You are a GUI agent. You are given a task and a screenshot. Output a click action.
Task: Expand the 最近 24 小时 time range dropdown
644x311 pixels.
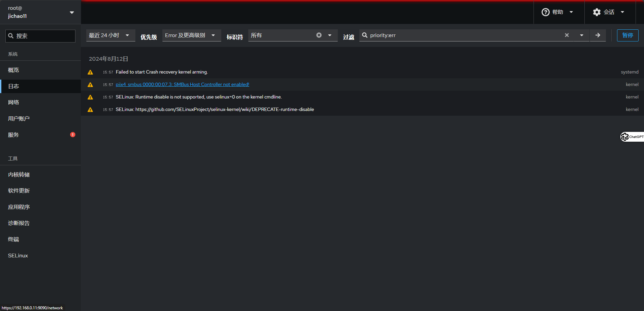tap(110, 35)
